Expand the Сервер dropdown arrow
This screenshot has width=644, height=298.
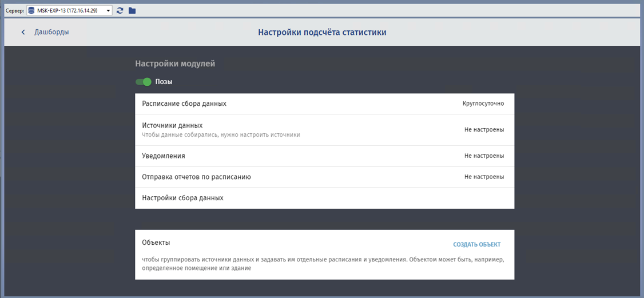108,10
